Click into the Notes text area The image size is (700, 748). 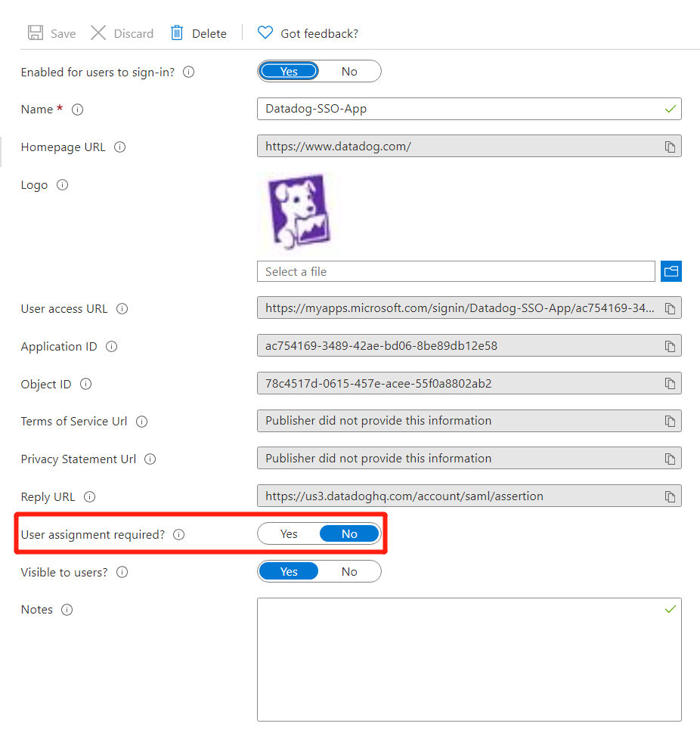(x=469, y=659)
